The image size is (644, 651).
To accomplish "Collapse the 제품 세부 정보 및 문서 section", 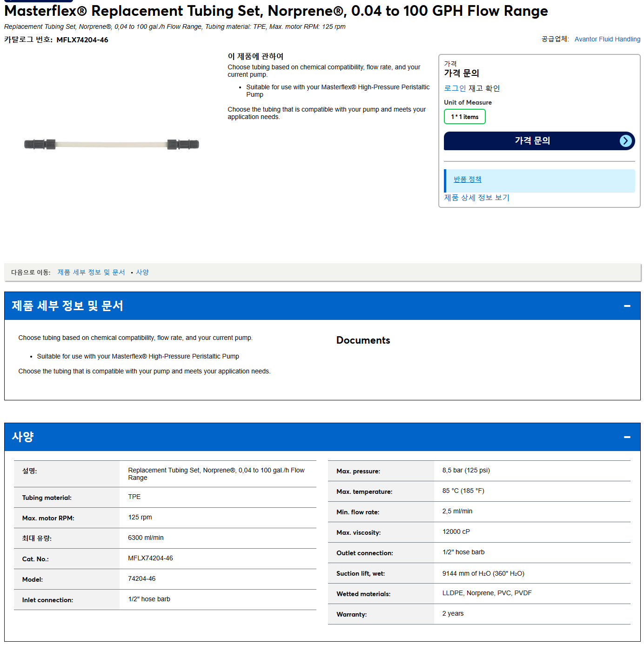I will point(627,306).
